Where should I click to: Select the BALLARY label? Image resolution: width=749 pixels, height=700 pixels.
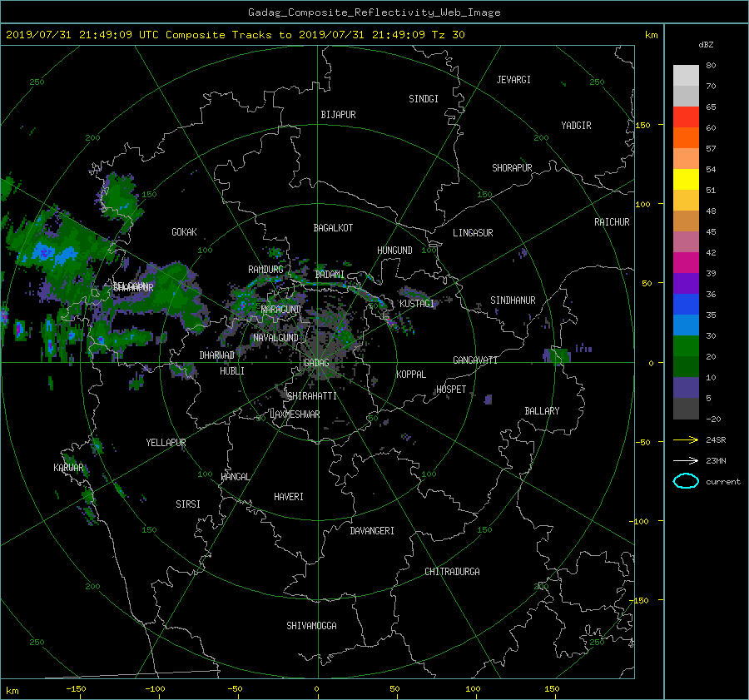542,411
